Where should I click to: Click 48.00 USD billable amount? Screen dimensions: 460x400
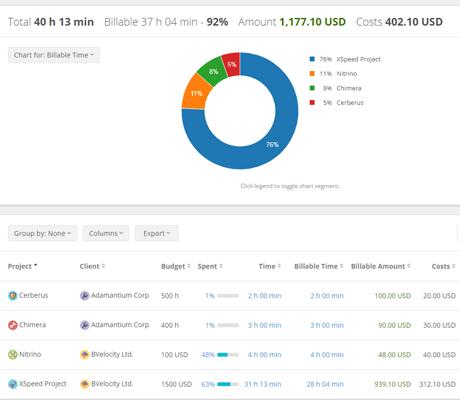click(394, 355)
